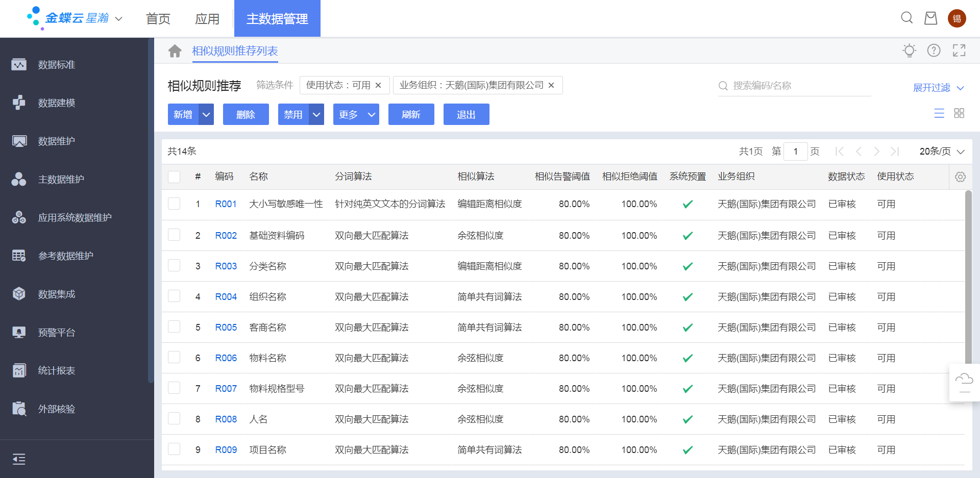This screenshot has height=478, width=980.
Task: Click the 搜索编码/名称 search field
Action: [x=794, y=86]
